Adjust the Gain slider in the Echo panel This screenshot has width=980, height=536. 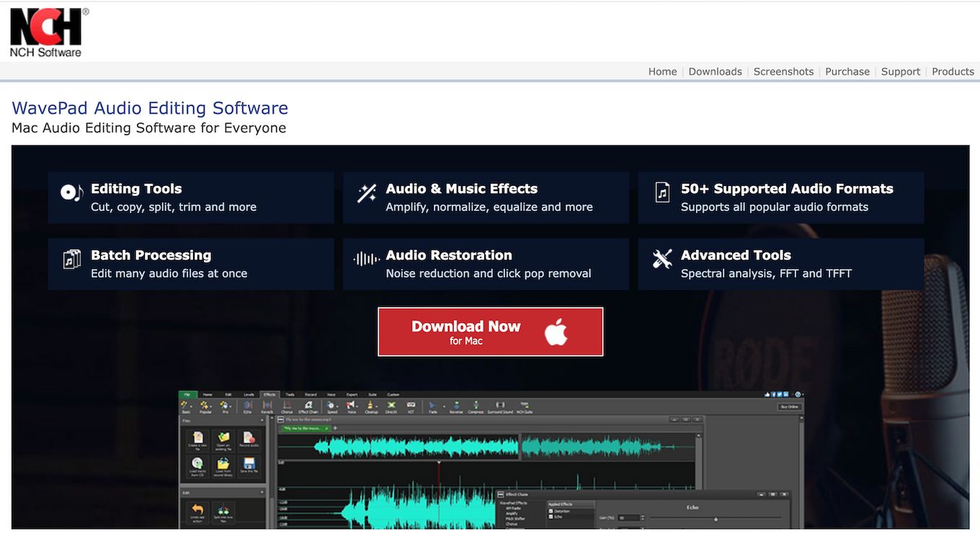click(x=716, y=519)
